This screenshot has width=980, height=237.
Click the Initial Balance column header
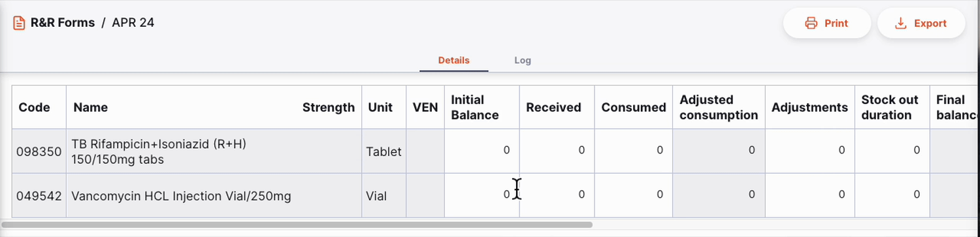coord(482,107)
